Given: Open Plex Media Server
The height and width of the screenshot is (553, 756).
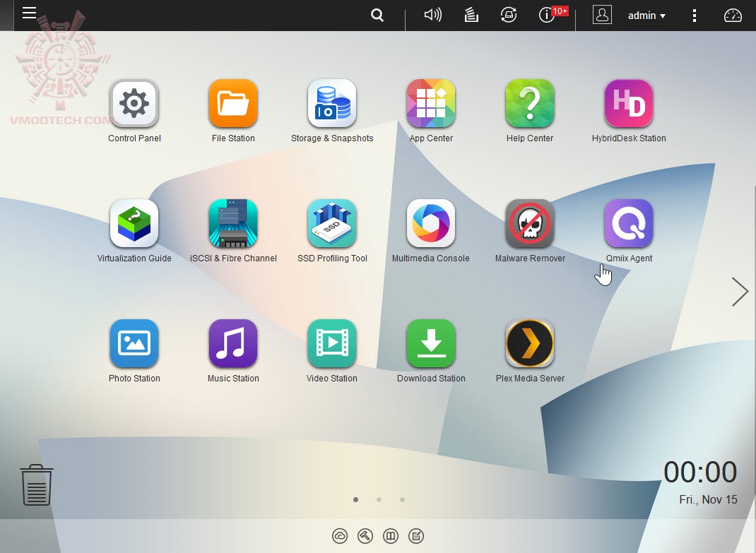Looking at the screenshot, I should [x=530, y=343].
